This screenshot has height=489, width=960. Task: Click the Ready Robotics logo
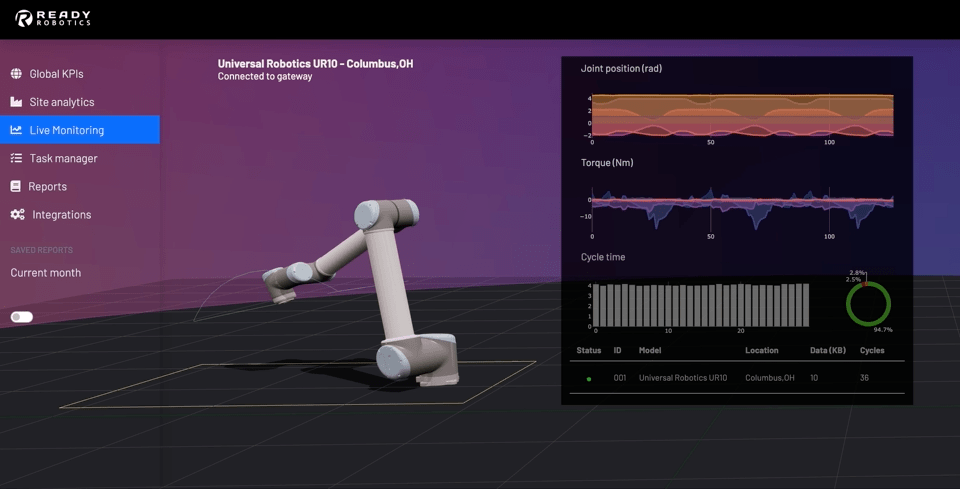point(53,18)
